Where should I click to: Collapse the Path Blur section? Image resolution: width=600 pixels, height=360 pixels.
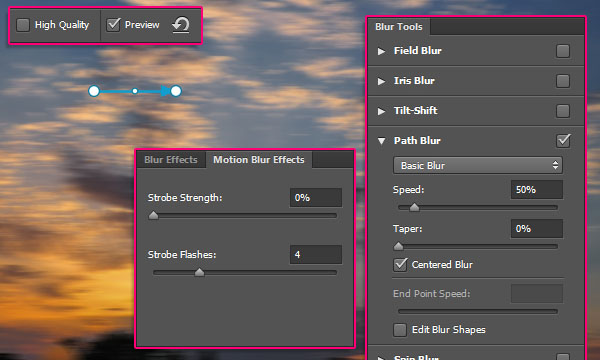tap(382, 141)
